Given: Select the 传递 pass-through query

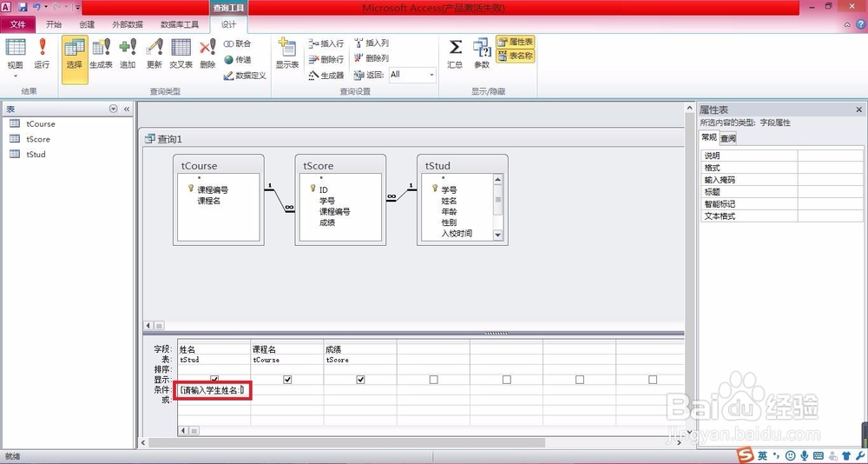Looking at the screenshot, I should coord(238,59).
